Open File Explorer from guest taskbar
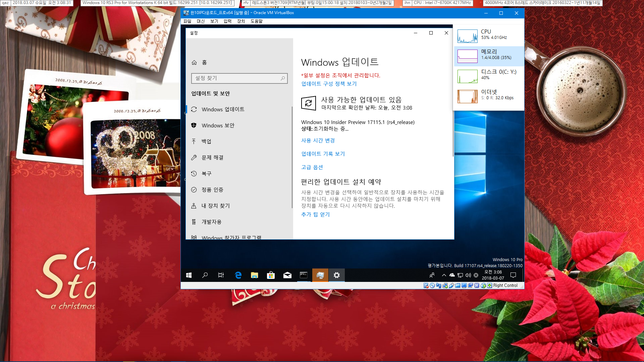Viewport: 644px width, 362px height. tap(255, 275)
